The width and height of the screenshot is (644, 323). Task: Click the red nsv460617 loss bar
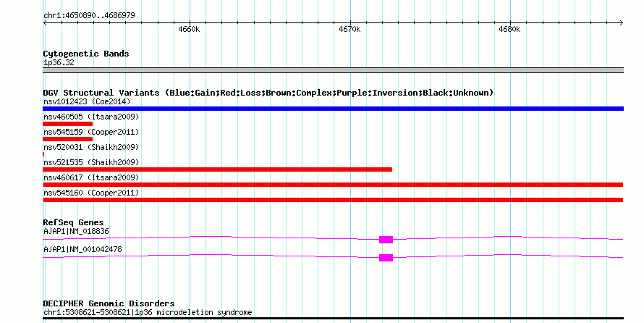click(333, 185)
